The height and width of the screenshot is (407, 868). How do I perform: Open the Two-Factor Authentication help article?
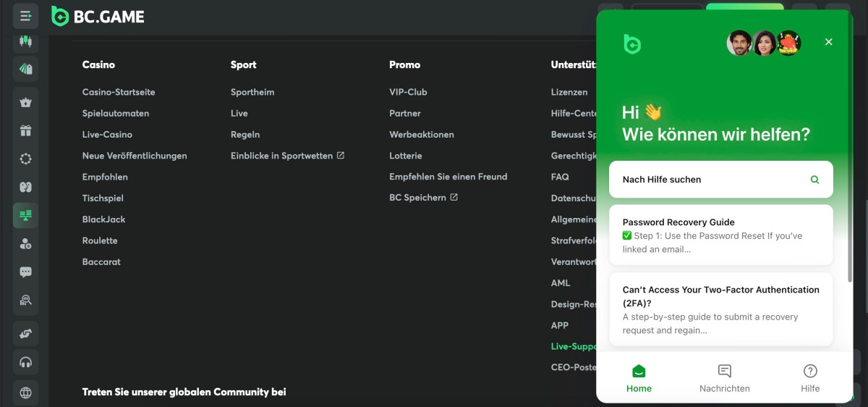click(720, 309)
